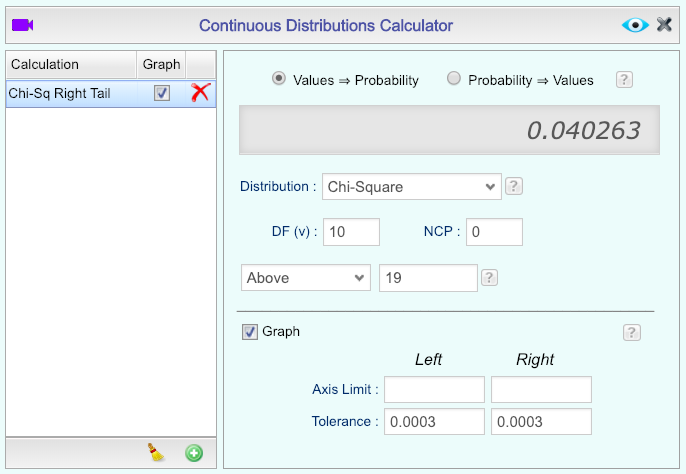Click the left Axis Limit input field
This screenshot has height=474, width=686.
pyautogui.click(x=434, y=390)
